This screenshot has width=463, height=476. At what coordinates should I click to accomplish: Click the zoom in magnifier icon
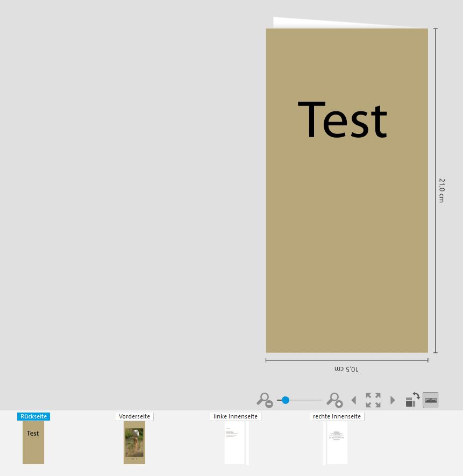334,400
